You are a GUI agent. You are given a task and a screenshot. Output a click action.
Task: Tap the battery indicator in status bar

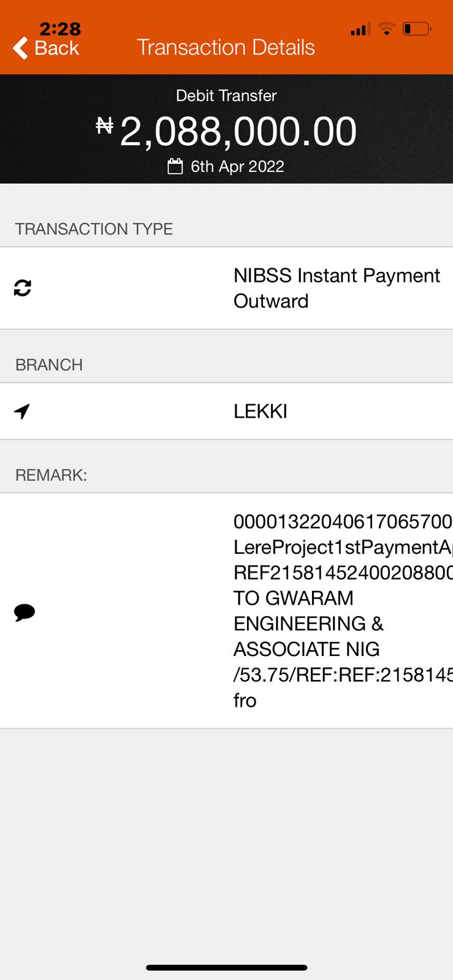(x=417, y=29)
